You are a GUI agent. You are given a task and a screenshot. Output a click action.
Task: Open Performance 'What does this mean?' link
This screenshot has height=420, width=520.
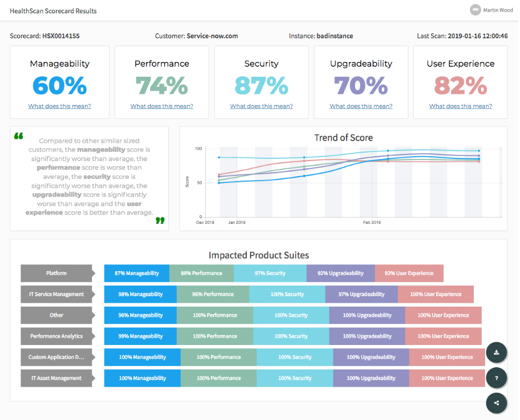coord(162,106)
